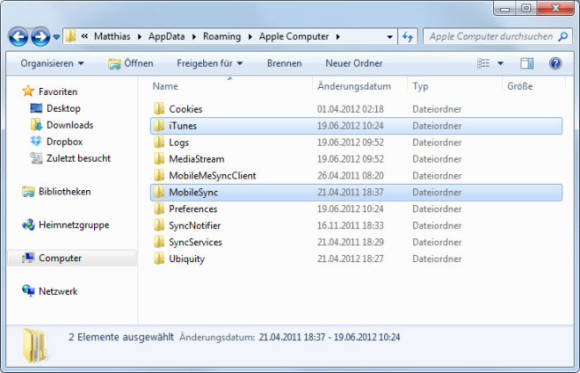Expand arrow after Apple Computer in path

[x=338, y=37]
